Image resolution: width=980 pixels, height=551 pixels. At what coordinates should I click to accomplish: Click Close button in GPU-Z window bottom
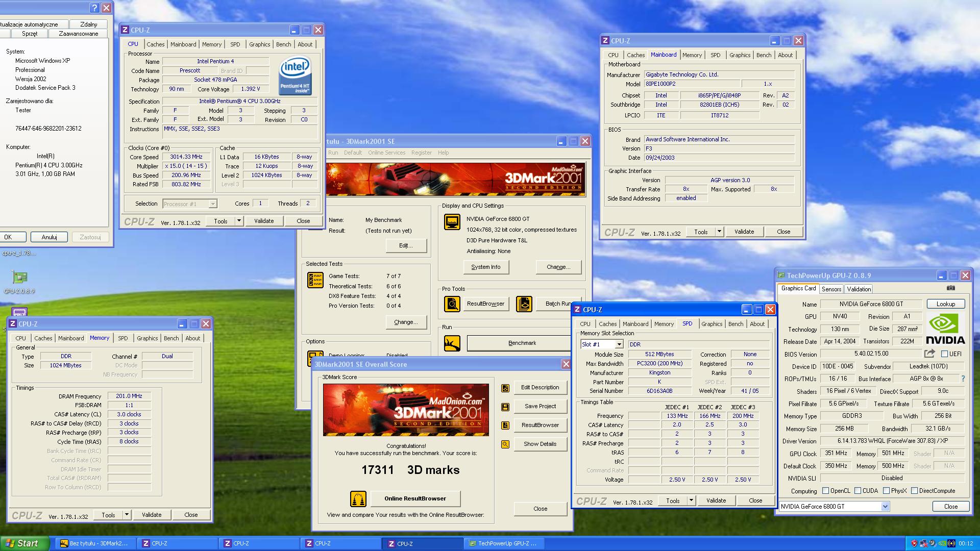click(950, 507)
